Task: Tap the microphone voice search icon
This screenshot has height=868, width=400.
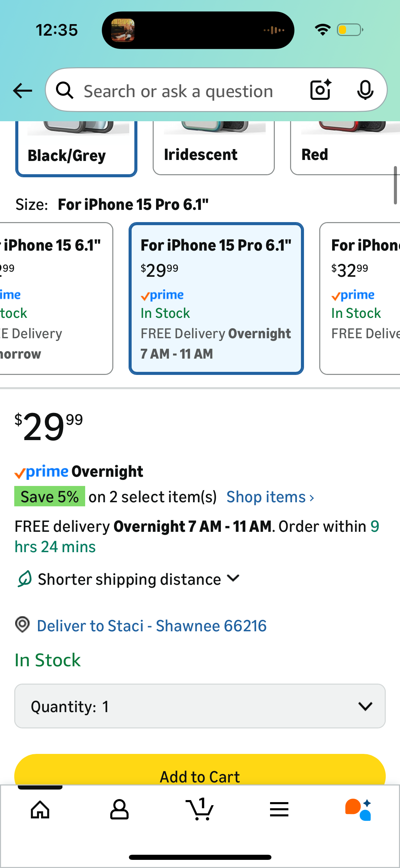Action: [365, 90]
